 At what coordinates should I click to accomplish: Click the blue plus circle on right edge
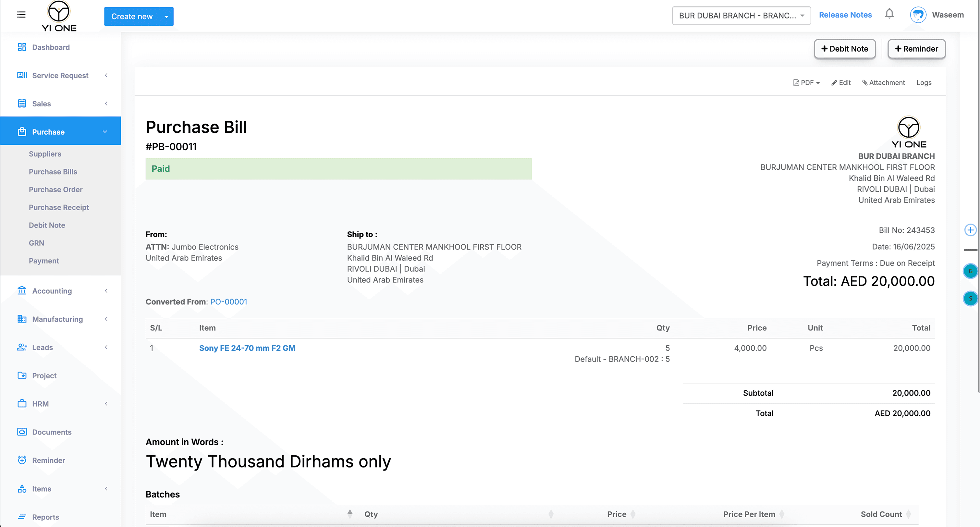point(970,230)
